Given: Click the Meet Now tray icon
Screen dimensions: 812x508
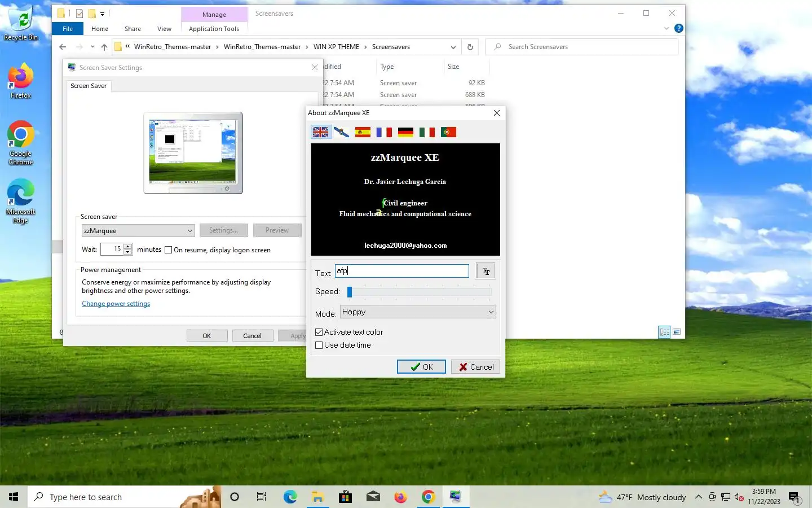Looking at the screenshot, I should coord(712,497).
